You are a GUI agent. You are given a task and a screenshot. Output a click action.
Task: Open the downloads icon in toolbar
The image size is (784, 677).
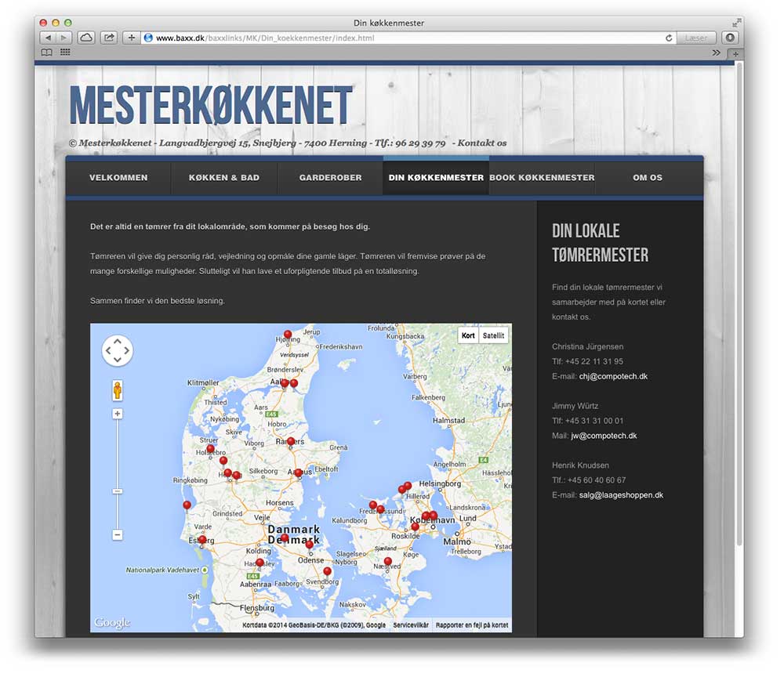[x=730, y=38]
